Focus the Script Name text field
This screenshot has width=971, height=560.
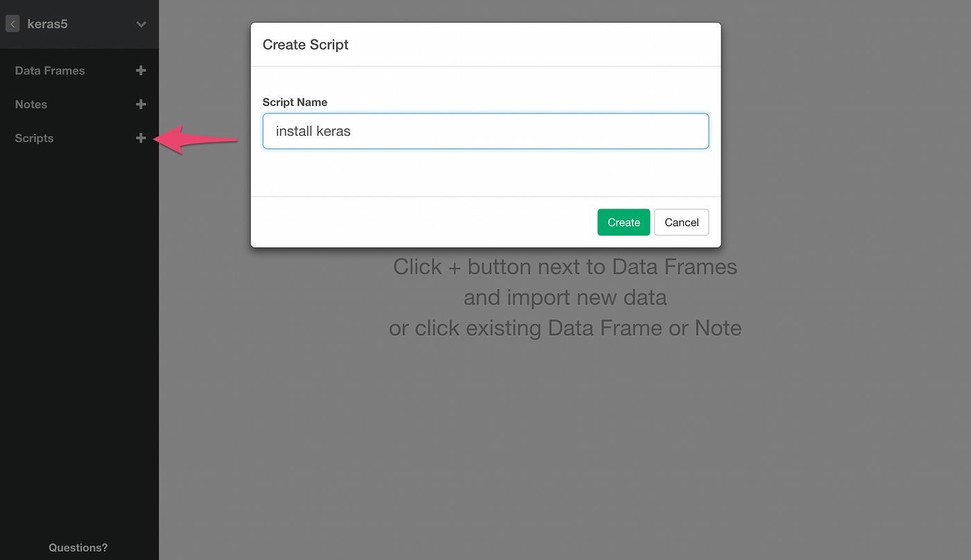[486, 131]
